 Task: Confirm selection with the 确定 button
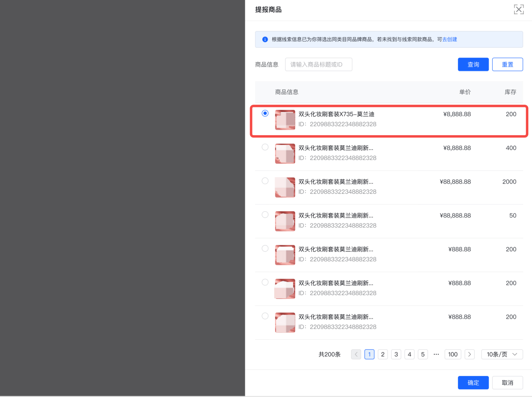pos(473,382)
